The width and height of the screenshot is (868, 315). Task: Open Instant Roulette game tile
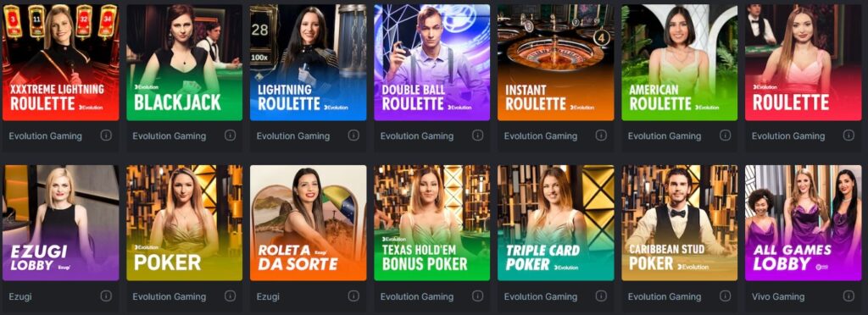click(x=556, y=63)
